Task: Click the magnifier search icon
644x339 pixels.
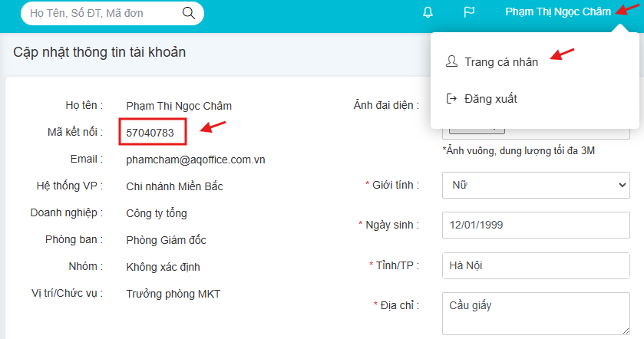Action: [188, 13]
